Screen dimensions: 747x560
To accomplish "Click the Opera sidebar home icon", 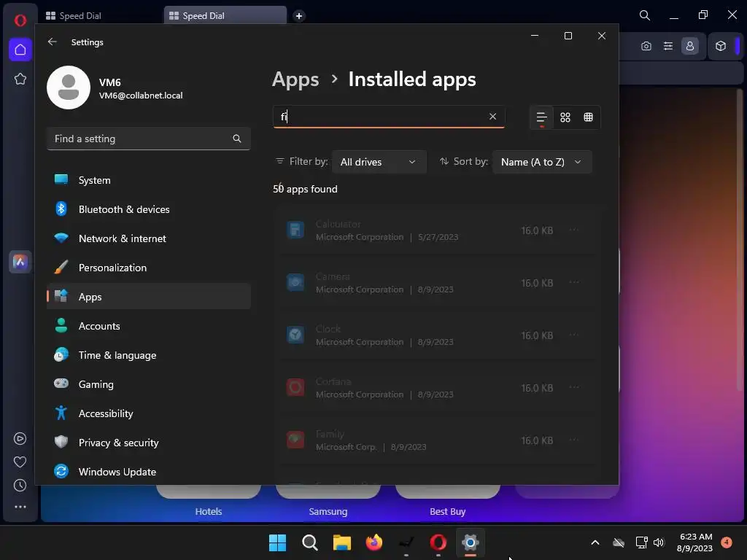I will pyautogui.click(x=20, y=50).
